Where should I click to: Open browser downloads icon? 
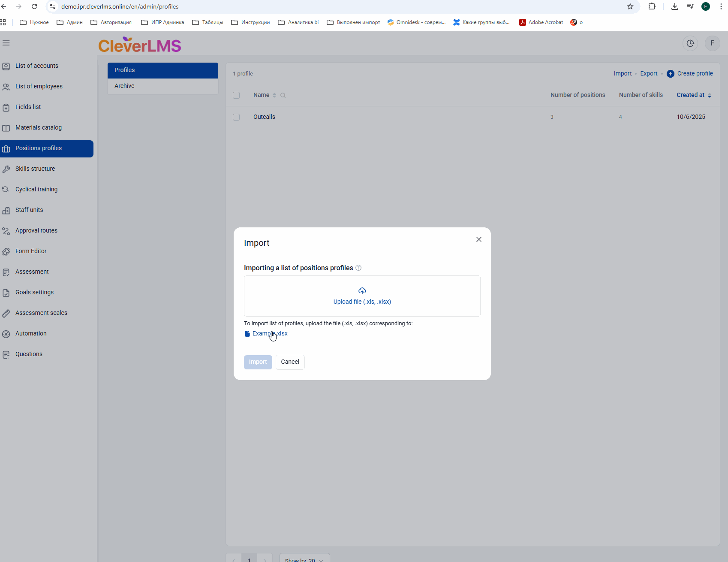tap(675, 6)
